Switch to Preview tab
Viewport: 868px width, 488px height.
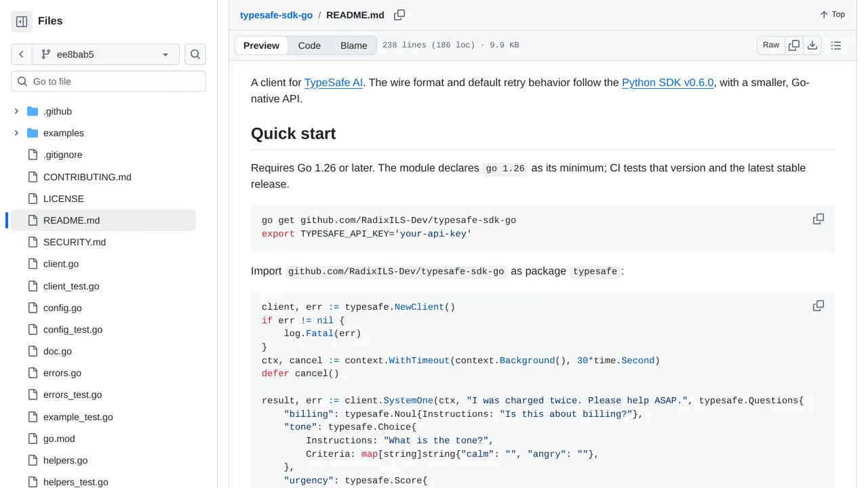pyautogui.click(x=261, y=45)
